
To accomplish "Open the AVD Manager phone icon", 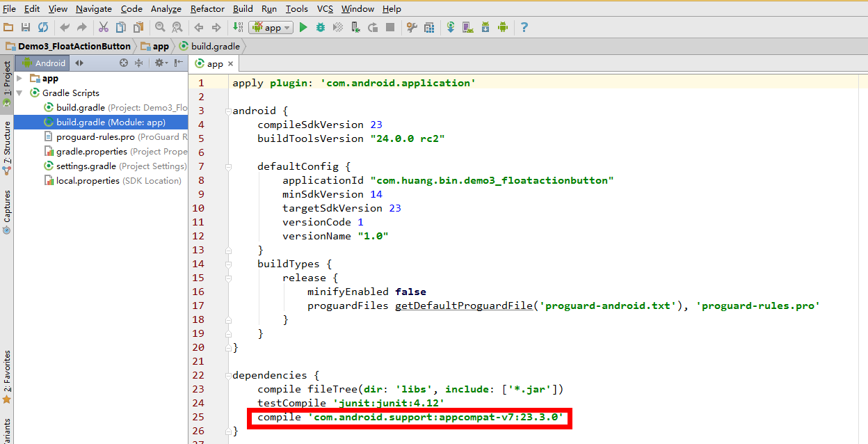I will (468, 27).
